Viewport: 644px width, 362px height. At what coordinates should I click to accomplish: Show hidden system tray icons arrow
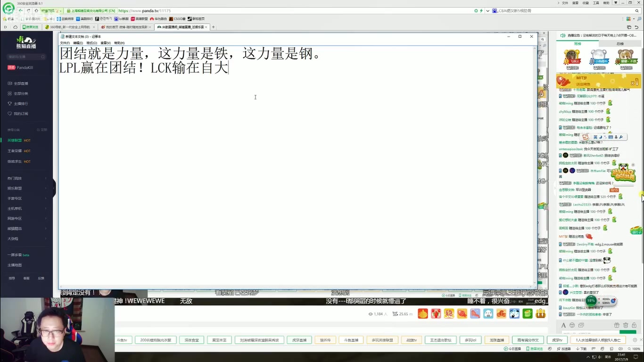tap(589, 356)
